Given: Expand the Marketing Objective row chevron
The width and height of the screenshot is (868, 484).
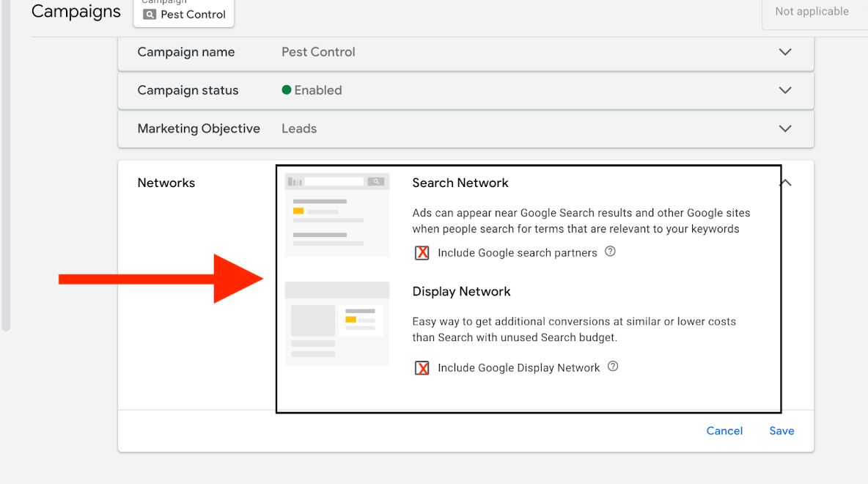Looking at the screenshot, I should coord(785,128).
